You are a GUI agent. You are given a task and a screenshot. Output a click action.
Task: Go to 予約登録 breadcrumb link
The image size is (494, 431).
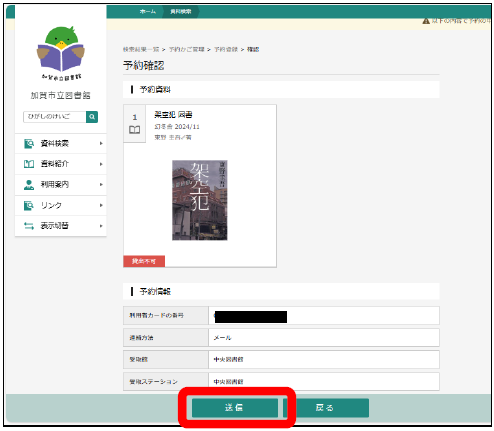click(226, 50)
